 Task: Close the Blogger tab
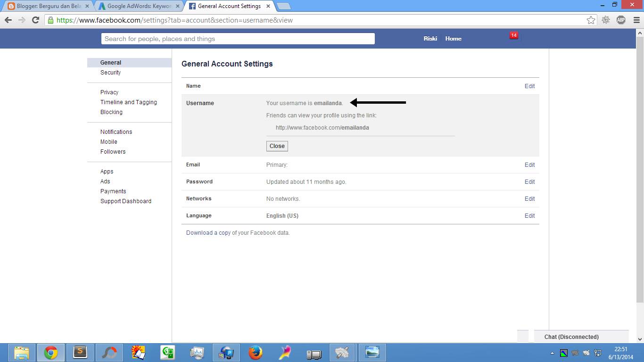click(x=87, y=6)
